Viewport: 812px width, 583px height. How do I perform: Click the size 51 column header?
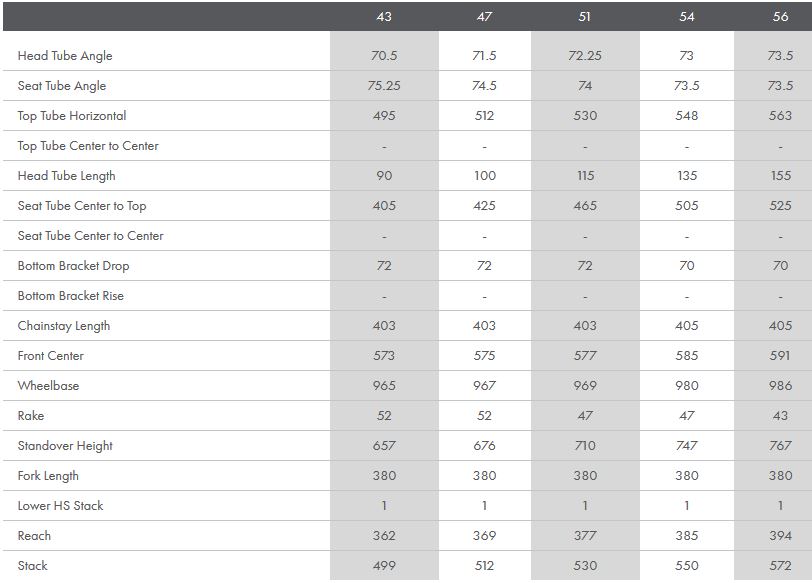pyautogui.click(x=585, y=17)
